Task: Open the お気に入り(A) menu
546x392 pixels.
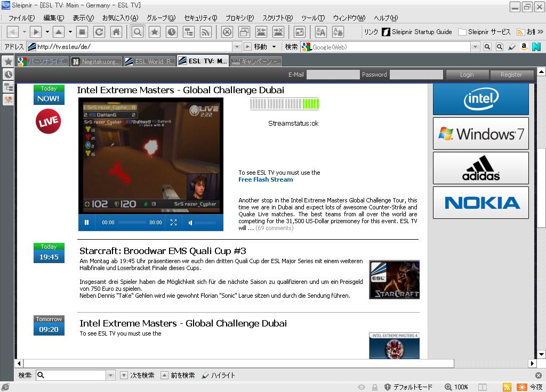Action: pos(120,18)
